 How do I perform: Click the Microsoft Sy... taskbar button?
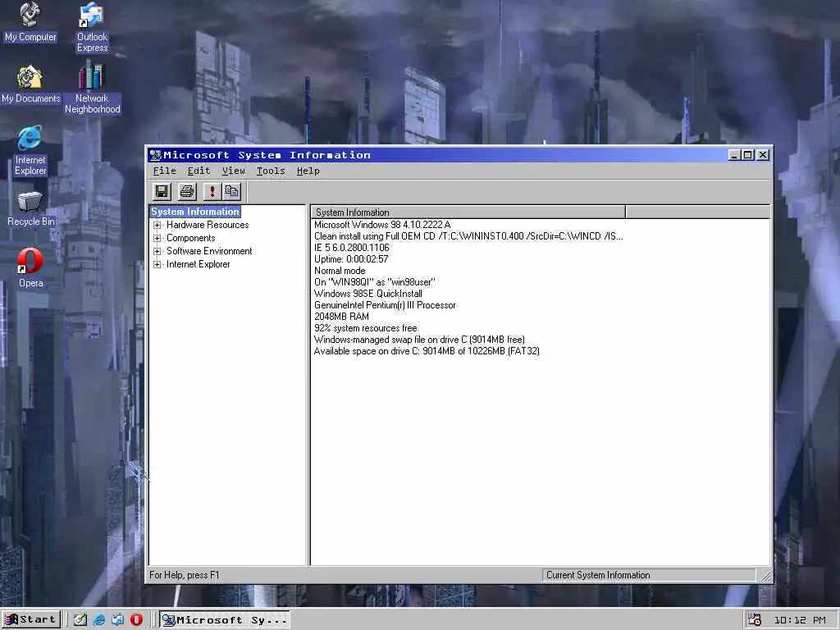pyautogui.click(x=225, y=620)
